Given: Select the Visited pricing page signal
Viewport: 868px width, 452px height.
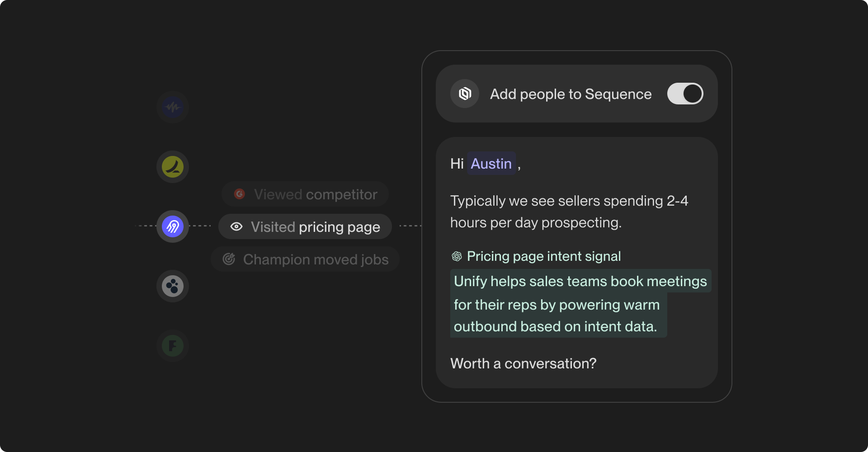Looking at the screenshot, I should tap(305, 226).
